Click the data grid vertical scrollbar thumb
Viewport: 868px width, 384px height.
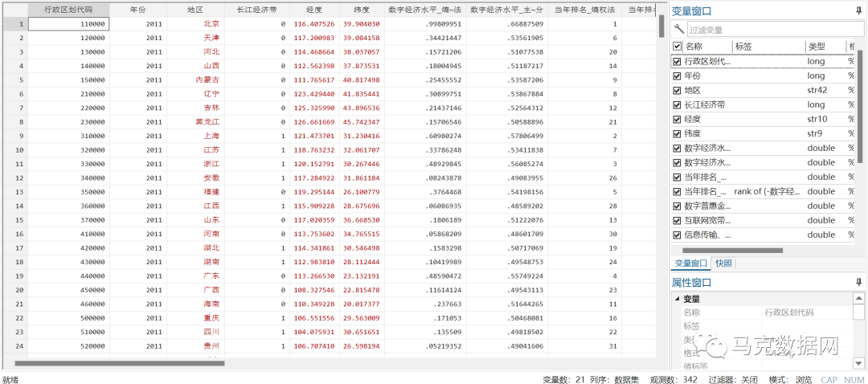(661, 26)
